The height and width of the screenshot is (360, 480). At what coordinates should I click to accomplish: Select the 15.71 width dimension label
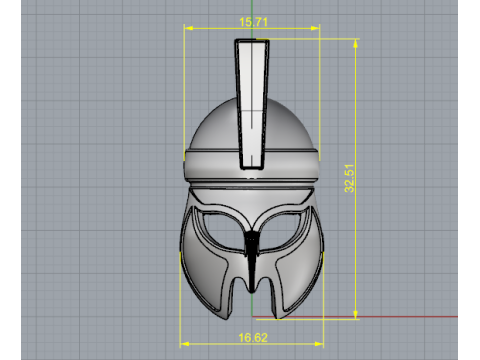(253, 22)
